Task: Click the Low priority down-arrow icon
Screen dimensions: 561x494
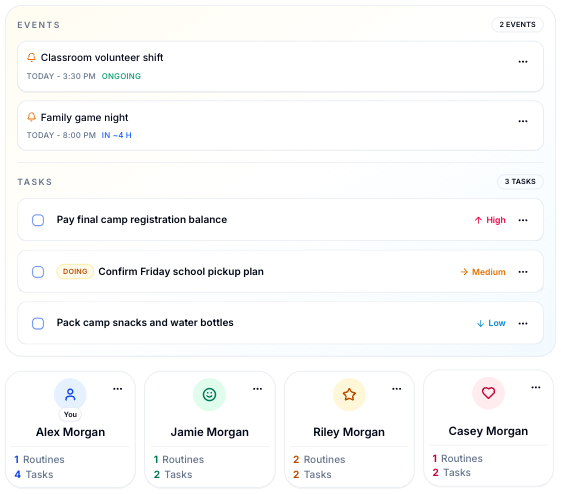Action: [x=480, y=323]
